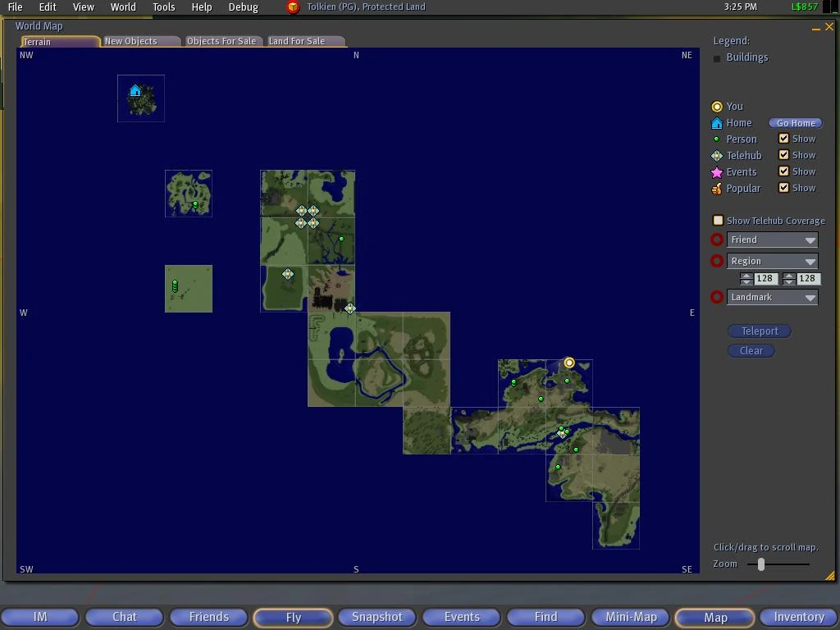Click the first coordinate stepper arrows
This screenshot has height=630, width=840.
coord(746,279)
